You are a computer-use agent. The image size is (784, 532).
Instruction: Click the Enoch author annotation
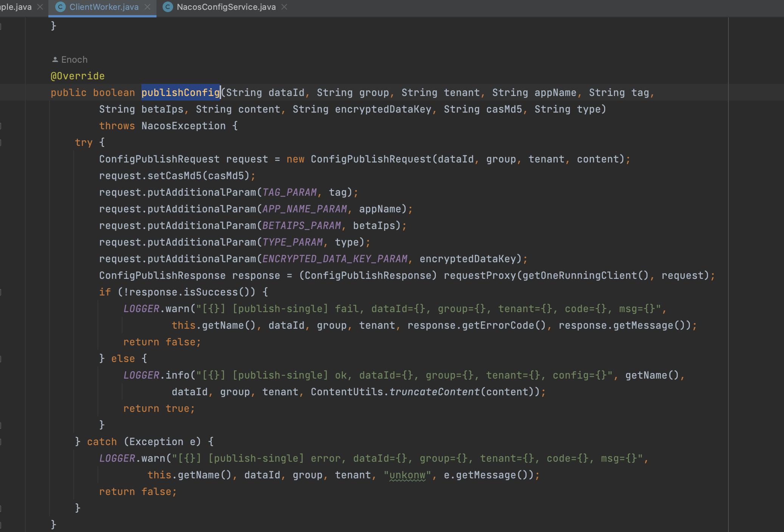[x=74, y=60]
